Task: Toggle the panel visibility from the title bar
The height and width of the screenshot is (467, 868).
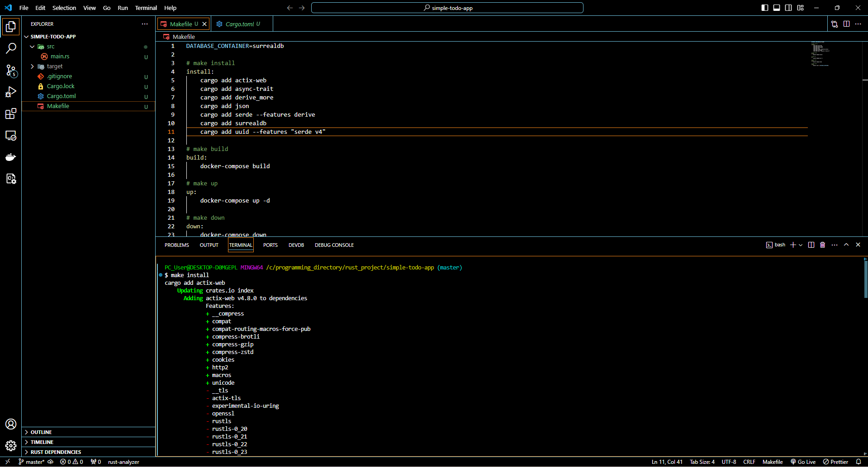Action: (x=777, y=8)
